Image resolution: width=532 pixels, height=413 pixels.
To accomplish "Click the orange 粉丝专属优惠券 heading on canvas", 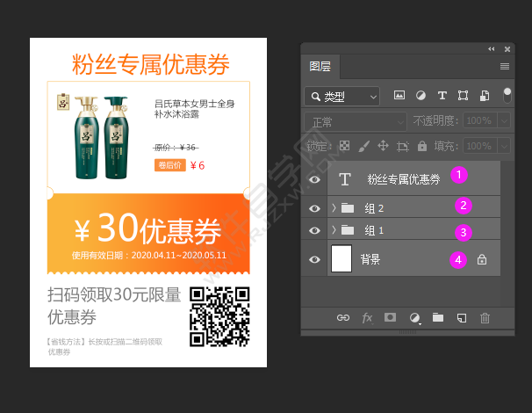I will click(151, 64).
